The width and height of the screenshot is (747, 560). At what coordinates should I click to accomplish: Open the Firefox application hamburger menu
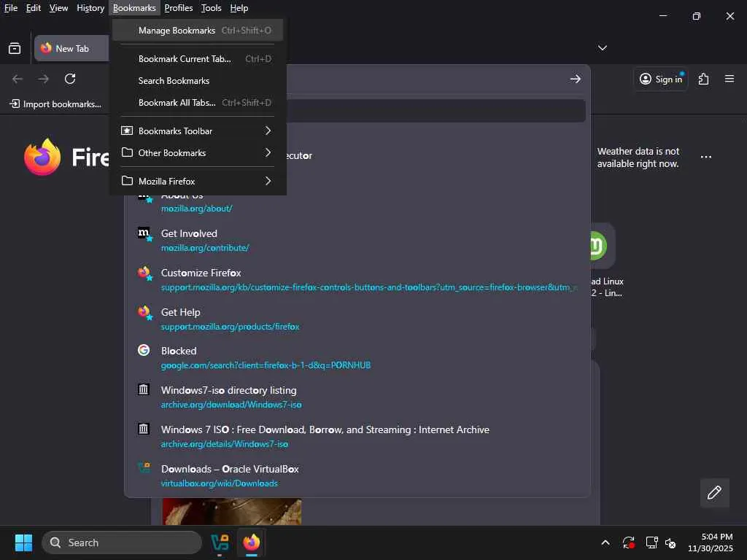[729, 79]
